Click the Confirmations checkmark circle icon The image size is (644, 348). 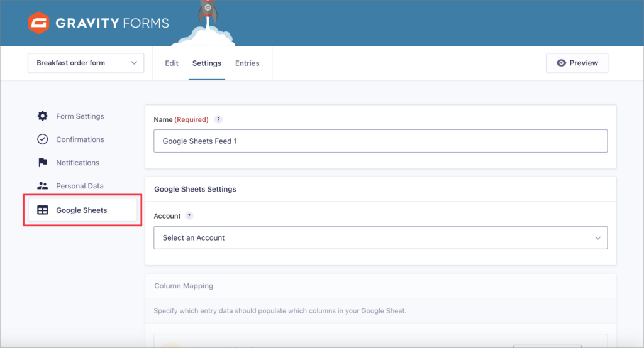(42, 139)
